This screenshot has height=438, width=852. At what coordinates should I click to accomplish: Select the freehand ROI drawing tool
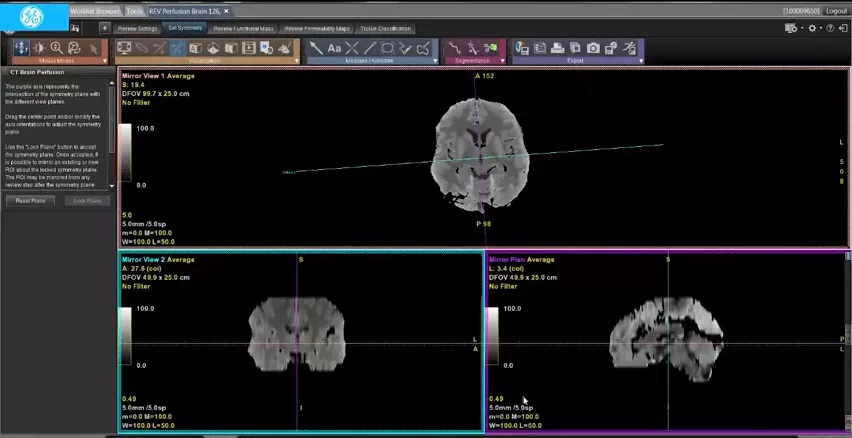423,48
